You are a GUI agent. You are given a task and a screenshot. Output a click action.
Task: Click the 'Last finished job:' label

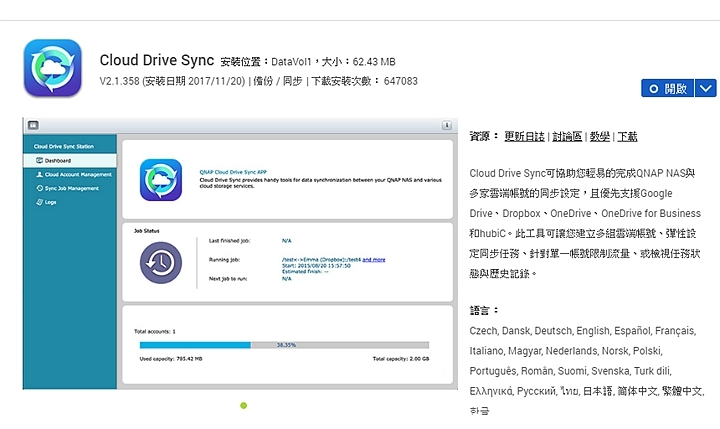(x=229, y=241)
